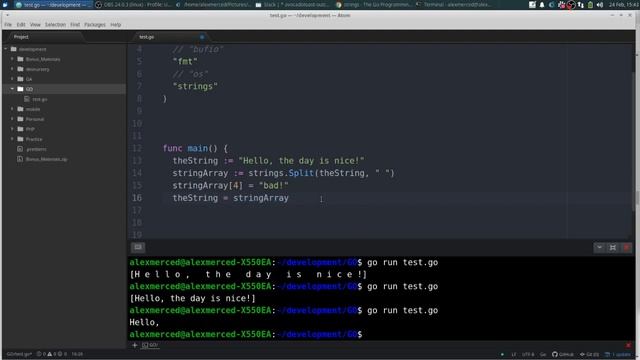Click line number 12 in gutter
640x360 pixels.
[137, 149]
